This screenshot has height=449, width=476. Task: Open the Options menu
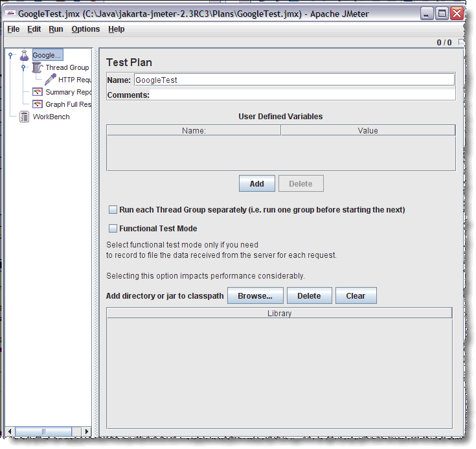click(x=85, y=29)
